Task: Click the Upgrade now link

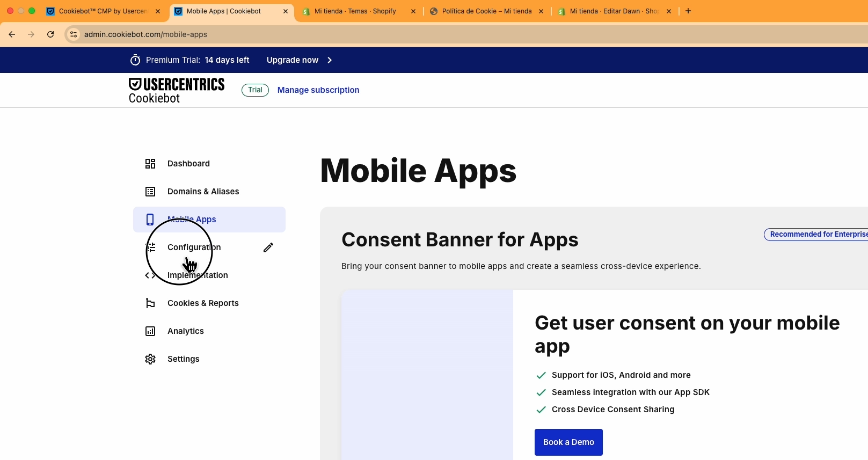Action: pos(293,60)
